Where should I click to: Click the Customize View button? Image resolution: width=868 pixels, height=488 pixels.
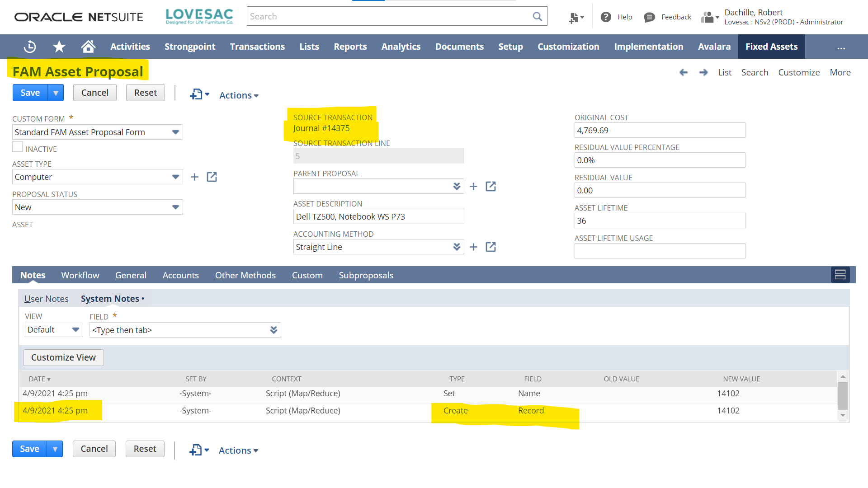click(x=63, y=357)
